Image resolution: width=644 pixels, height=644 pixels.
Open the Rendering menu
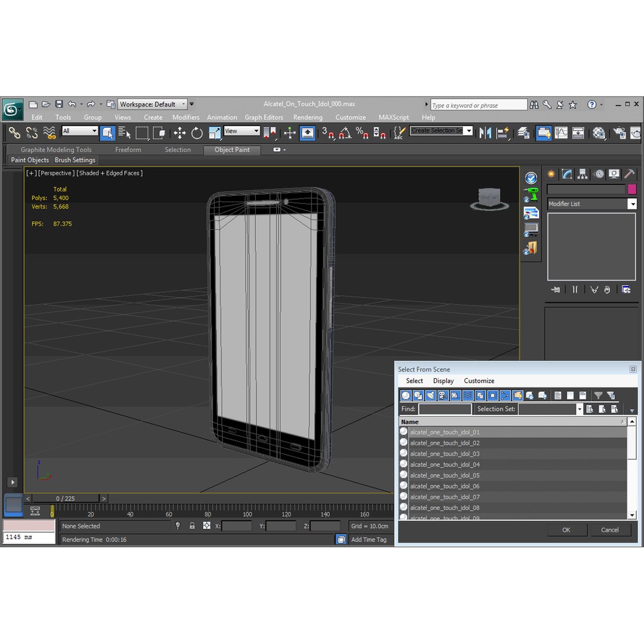308,117
